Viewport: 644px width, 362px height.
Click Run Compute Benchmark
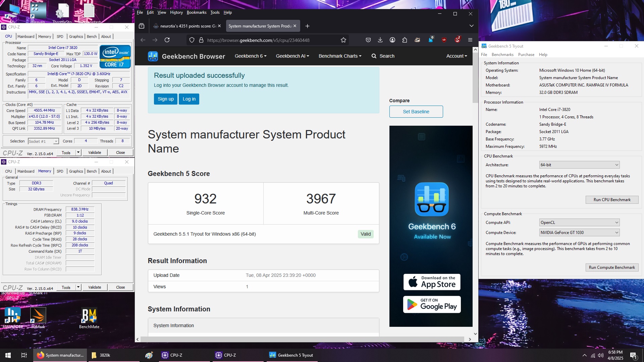point(612,267)
